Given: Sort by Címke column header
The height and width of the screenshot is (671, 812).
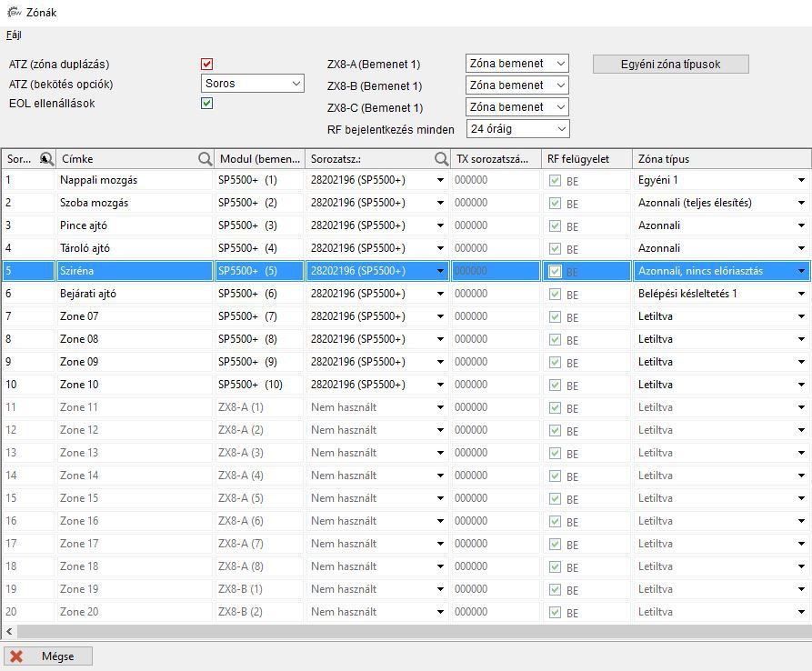Looking at the screenshot, I should point(135,159).
